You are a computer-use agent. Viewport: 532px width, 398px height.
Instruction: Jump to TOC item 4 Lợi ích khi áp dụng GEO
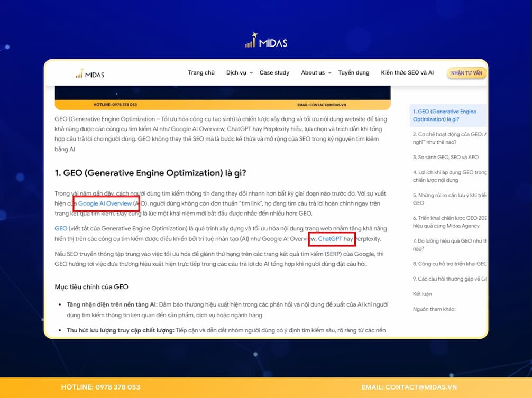[449, 176]
